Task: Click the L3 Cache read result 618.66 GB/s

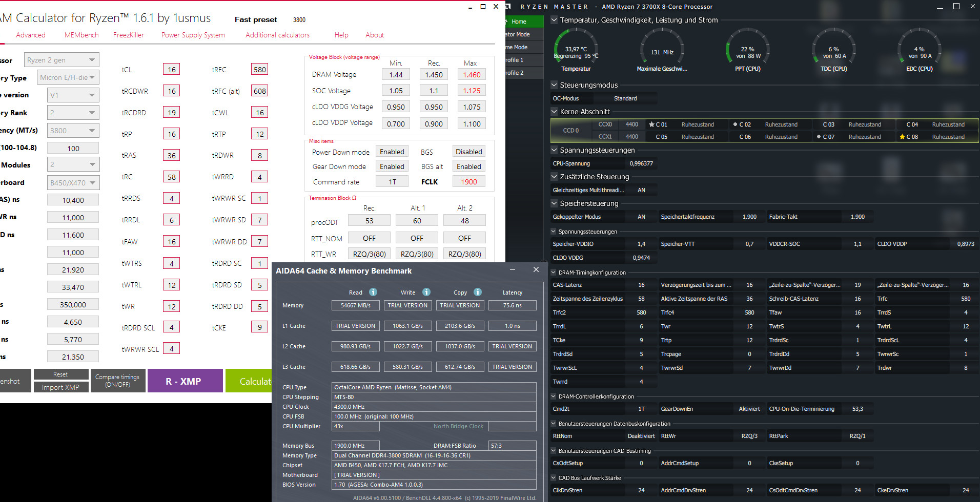Action: coord(356,367)
